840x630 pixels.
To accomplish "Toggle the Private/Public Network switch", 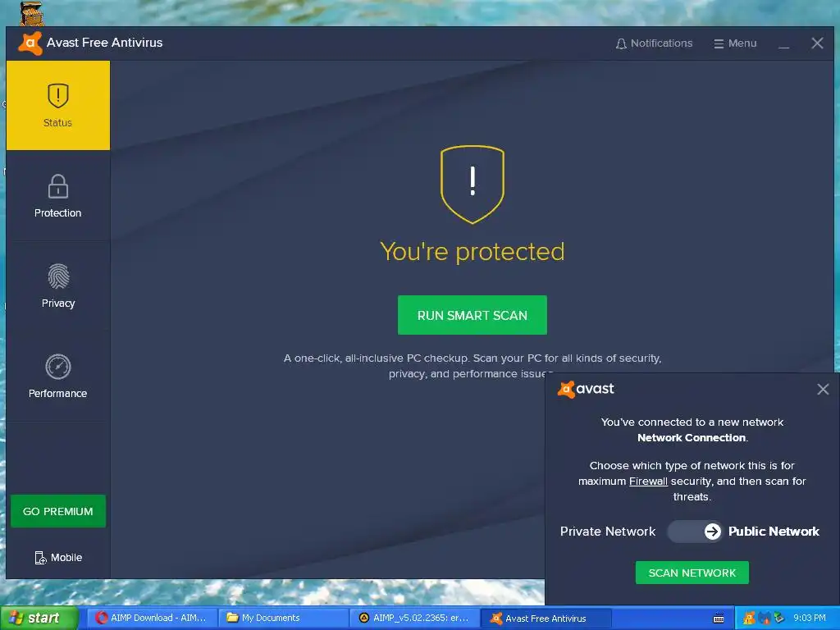I will tap(695, 532).
